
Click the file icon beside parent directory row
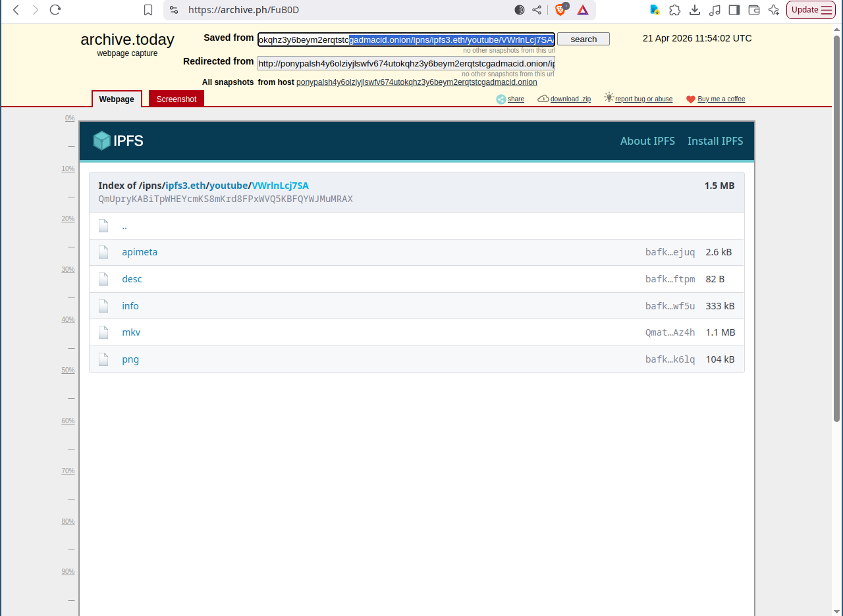pyautogui.click(x=103, y=226)
